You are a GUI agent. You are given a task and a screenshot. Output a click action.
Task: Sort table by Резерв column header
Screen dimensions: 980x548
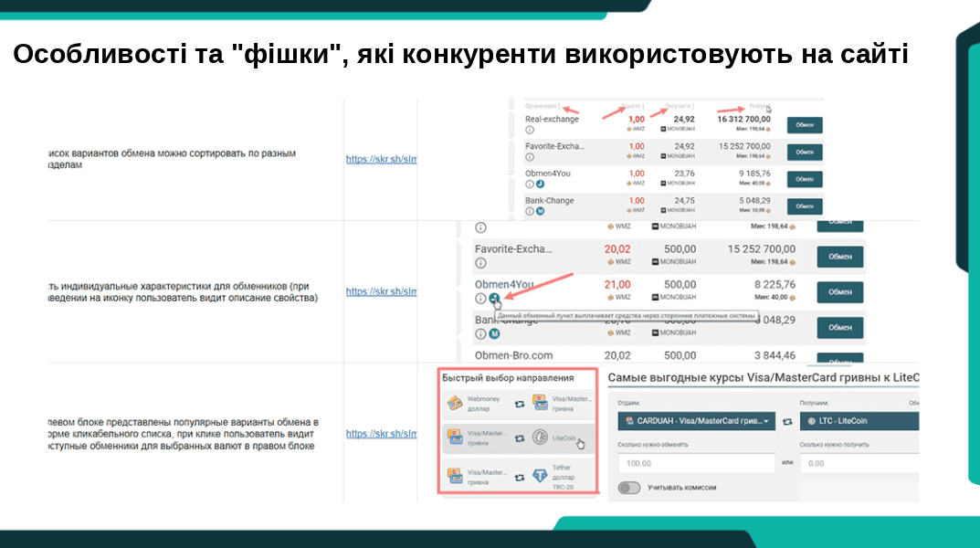(760, 106)
